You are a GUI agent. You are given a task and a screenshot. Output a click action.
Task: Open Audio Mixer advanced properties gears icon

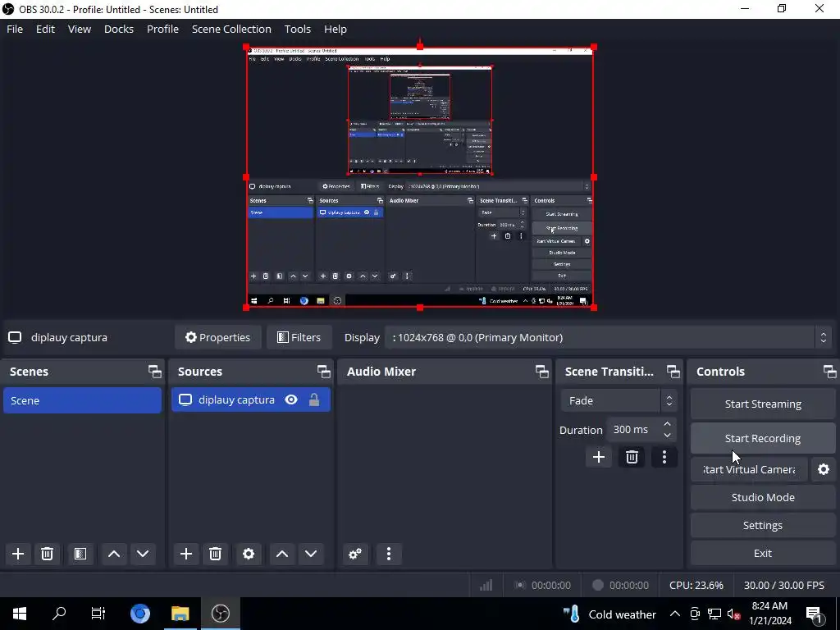(x=355, y=554)
